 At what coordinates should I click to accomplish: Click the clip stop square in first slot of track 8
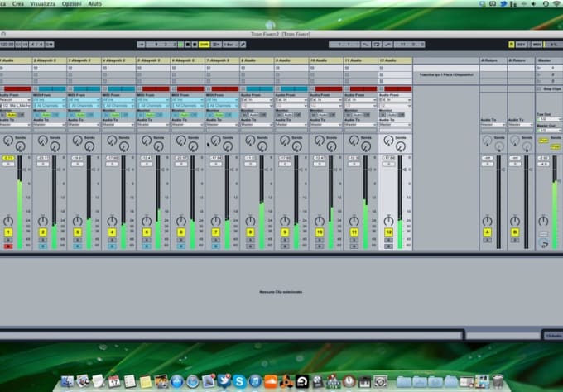(243, 68)
